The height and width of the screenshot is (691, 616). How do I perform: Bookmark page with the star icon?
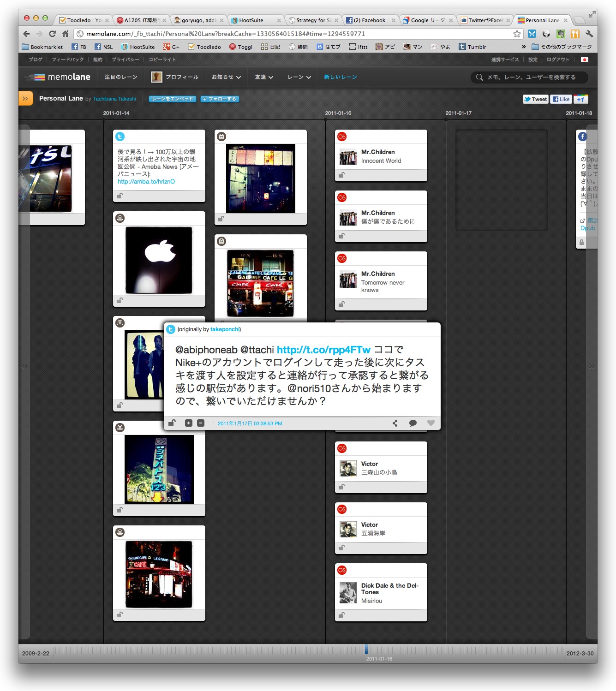click(x=517, y=34)
